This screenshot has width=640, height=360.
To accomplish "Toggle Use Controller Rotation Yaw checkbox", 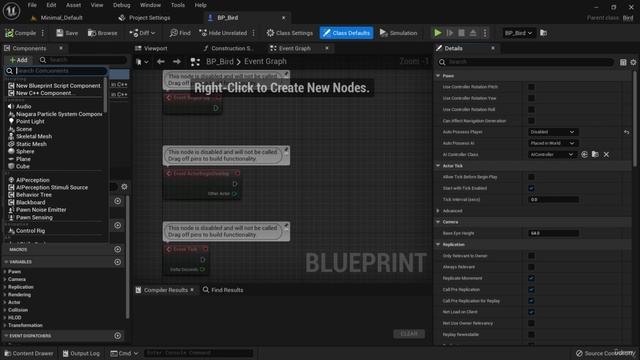I will 531,98.
